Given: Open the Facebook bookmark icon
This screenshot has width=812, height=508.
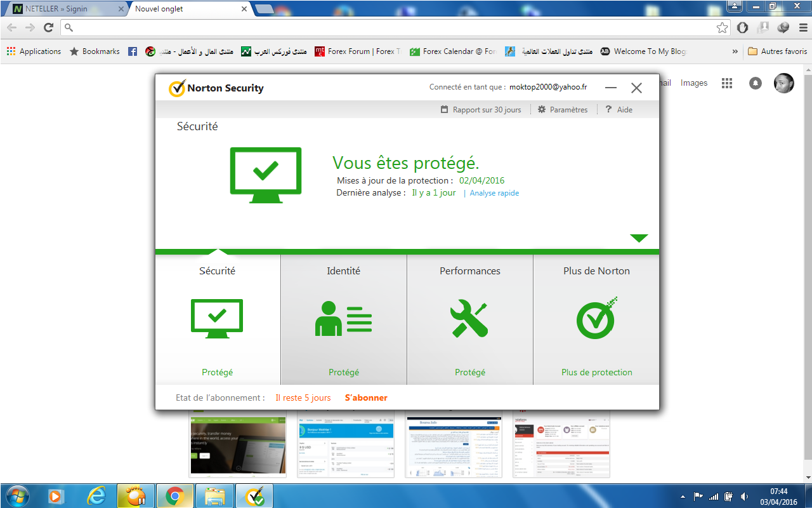Looking at the screenshot, I should pos(133,51).
